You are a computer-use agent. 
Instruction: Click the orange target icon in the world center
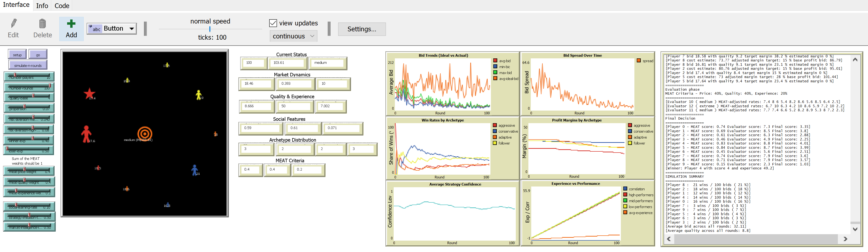pos(145,134)
